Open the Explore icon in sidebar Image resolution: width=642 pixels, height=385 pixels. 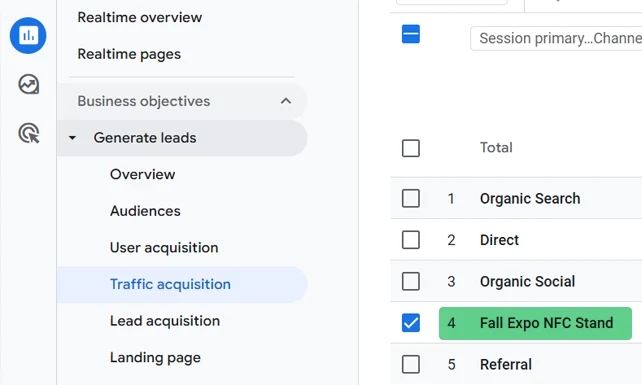point(29,84)
